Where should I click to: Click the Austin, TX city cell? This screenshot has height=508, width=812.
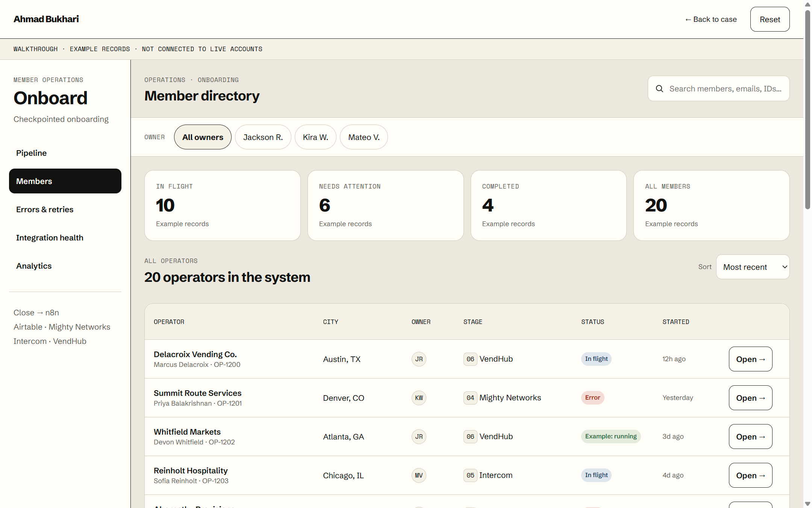tap(342, 359)
